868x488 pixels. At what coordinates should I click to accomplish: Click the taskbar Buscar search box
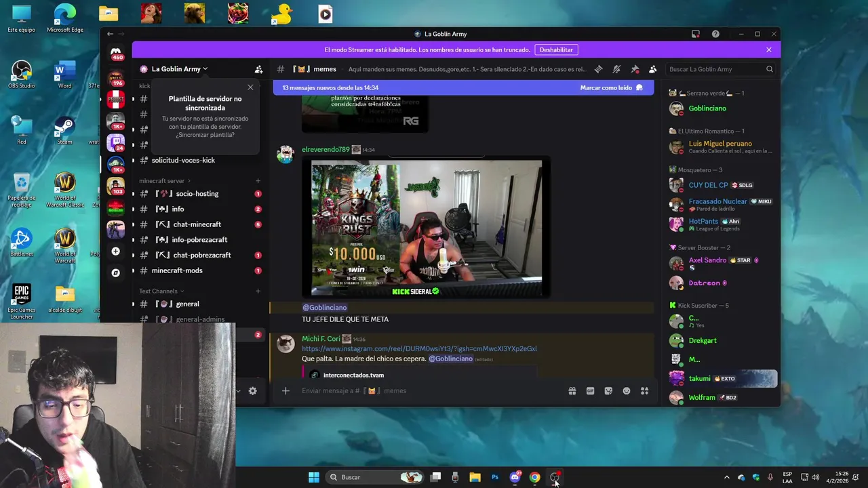click(x=374, y=477)
